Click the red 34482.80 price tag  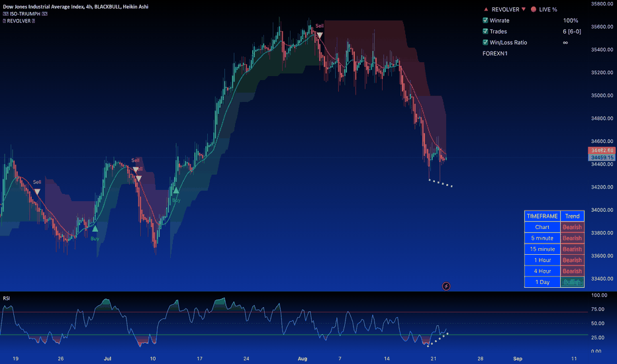point(602,150)
